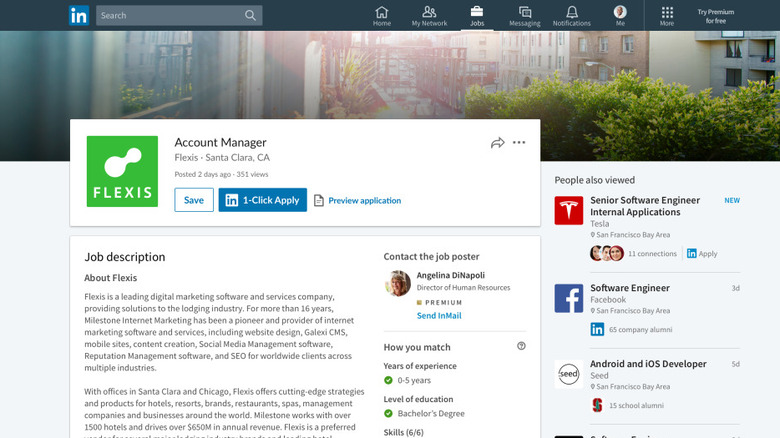Open Angelina DiNapoli's profile photo
Viewport: 780px width, 438px height.
coord(397,283)
